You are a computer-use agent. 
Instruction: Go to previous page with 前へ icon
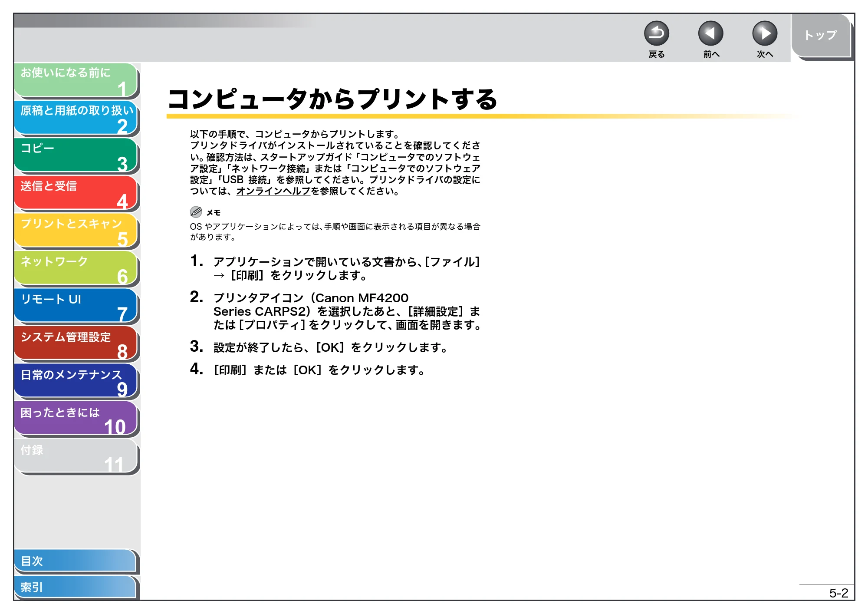pyautogui.click(x=710, y=33)
